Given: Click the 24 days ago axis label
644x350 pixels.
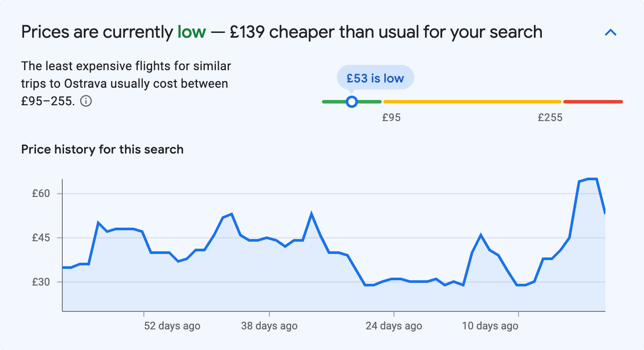Looking at the screenshot, I should point(394,326).
